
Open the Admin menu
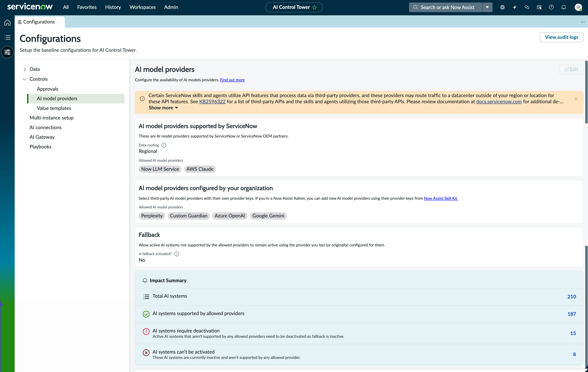(x=171, y=7)
